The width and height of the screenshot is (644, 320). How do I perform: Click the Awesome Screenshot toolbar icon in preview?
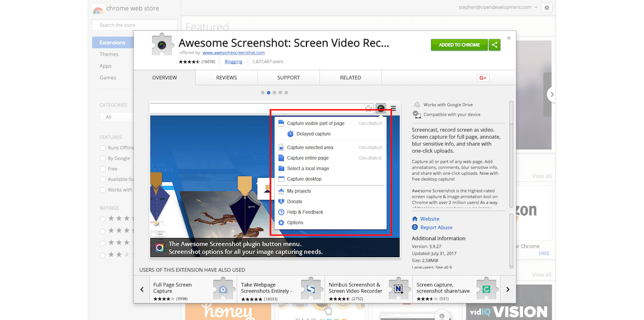click(381, 108)
